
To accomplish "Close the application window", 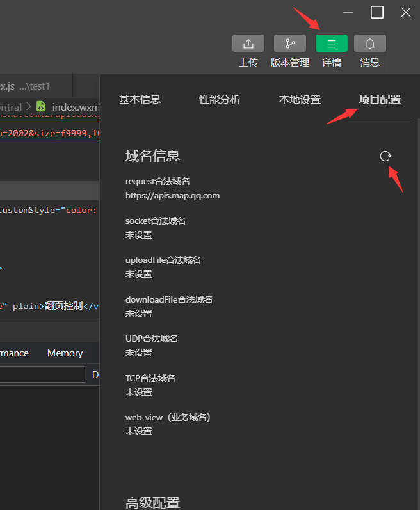I will (406, 12).
